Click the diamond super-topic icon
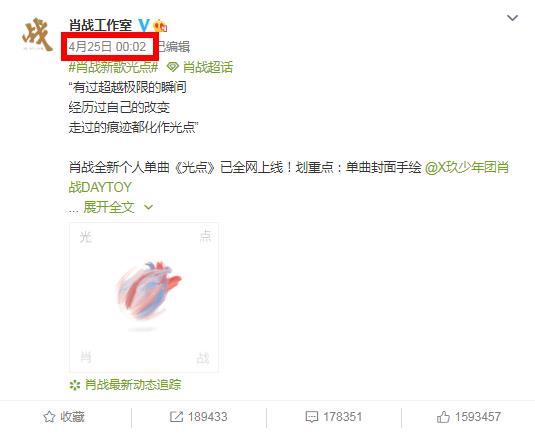 [172, 67]
